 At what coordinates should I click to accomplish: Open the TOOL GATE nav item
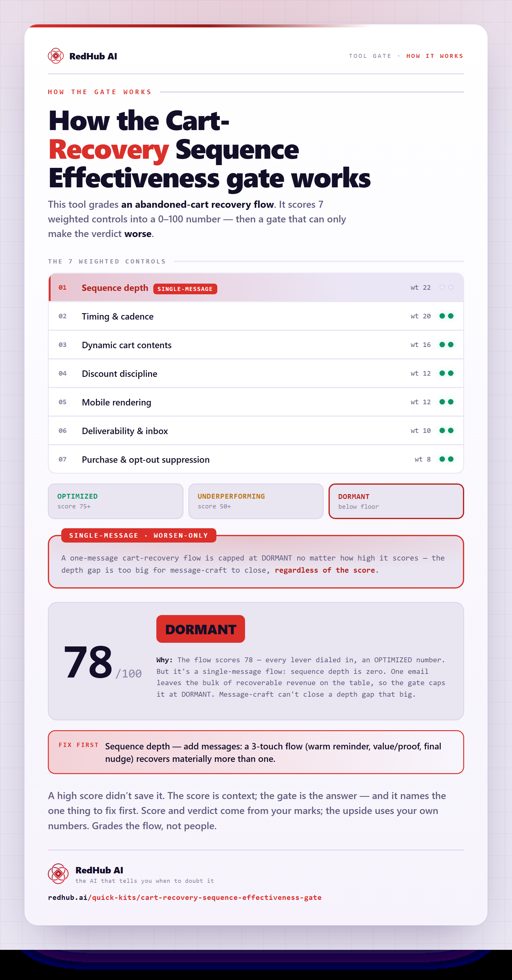(370, 56)
